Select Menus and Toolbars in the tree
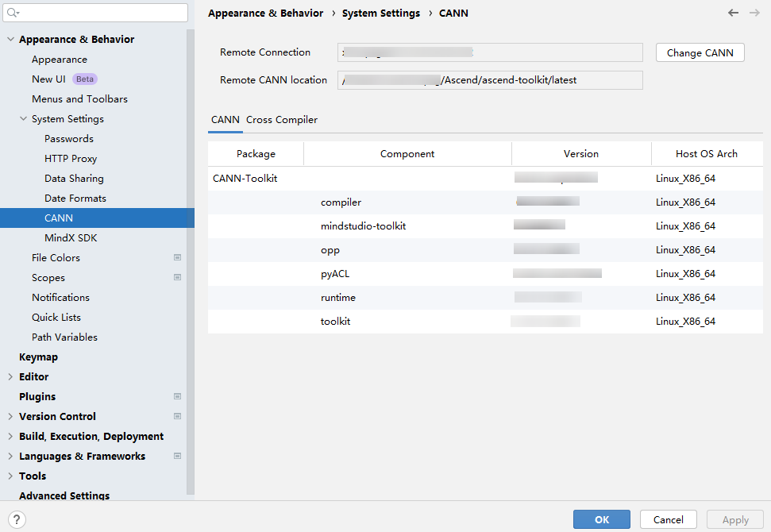771x532 pixels. pyautogui.click(x=79, y=98)
